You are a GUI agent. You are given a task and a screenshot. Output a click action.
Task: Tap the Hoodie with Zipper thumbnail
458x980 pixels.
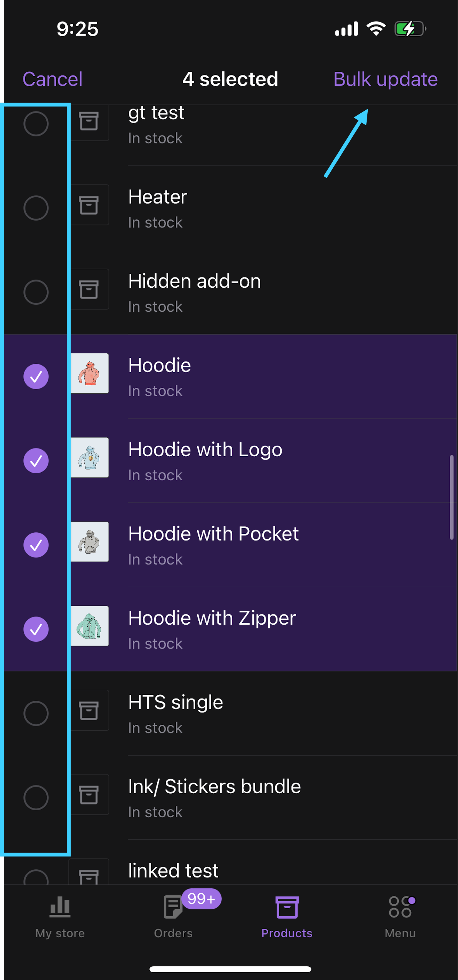[x=90, y=626]
